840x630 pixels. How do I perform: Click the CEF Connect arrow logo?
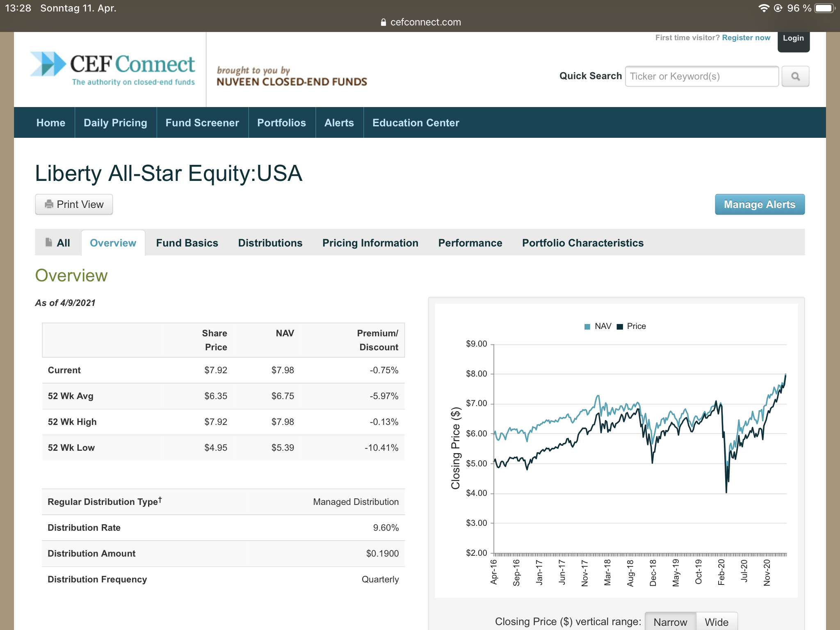[x=48, y=64]
